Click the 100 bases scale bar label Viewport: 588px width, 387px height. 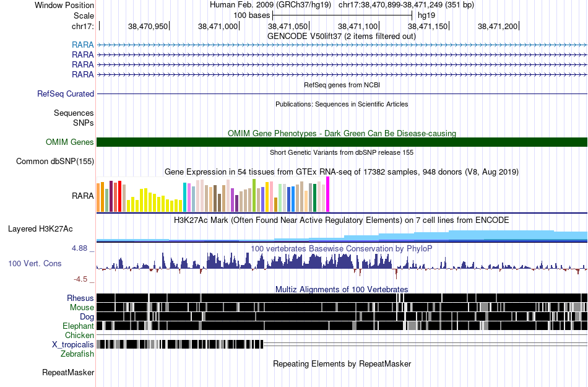252,15
